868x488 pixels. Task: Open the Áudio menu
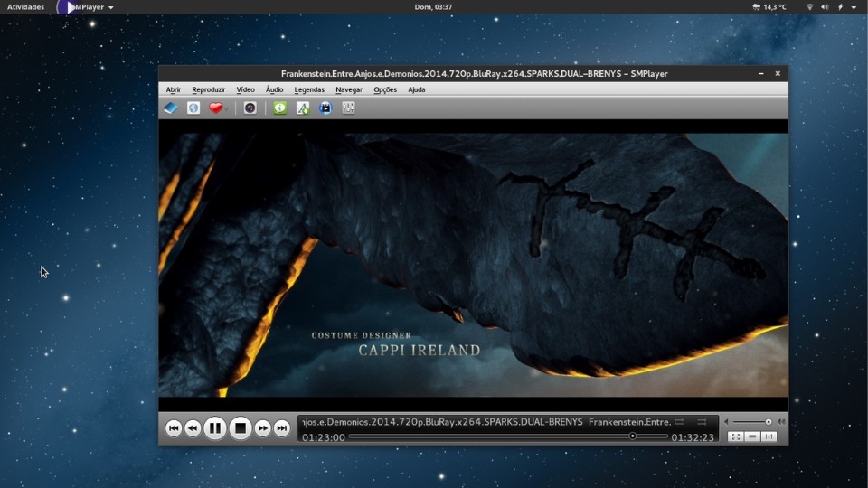(x=274, y=89)
